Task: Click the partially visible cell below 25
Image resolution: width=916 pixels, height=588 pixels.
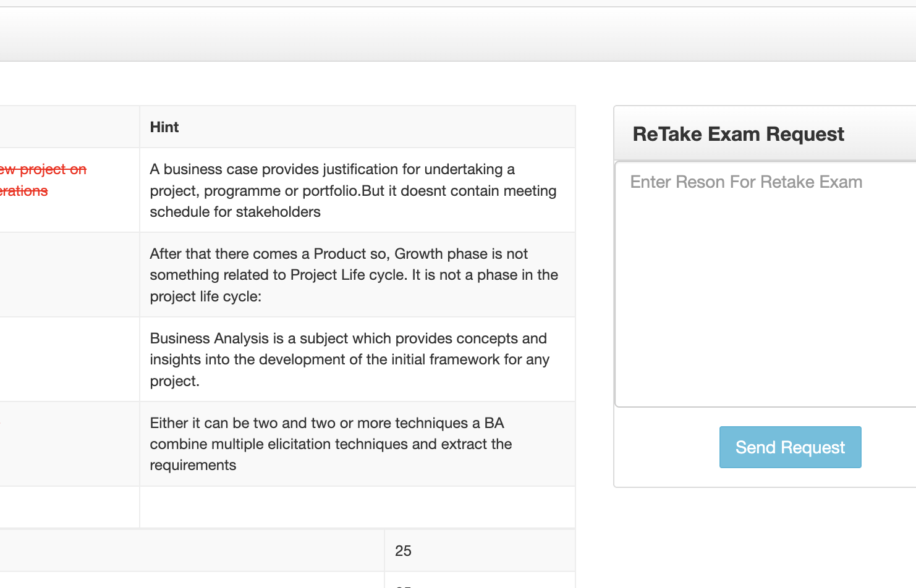Action: coord(479,582)
